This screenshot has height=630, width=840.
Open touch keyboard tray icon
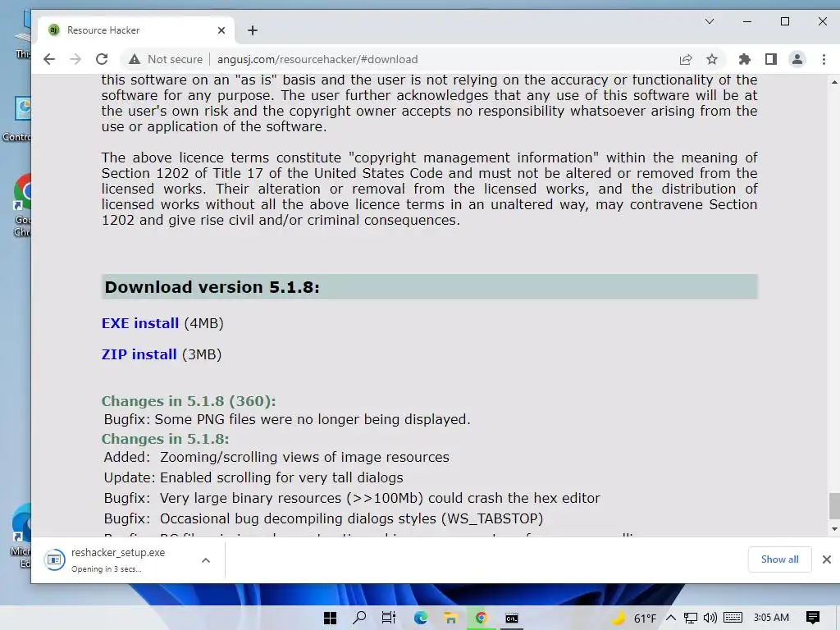pyautogui.click(x=733, y=619)
